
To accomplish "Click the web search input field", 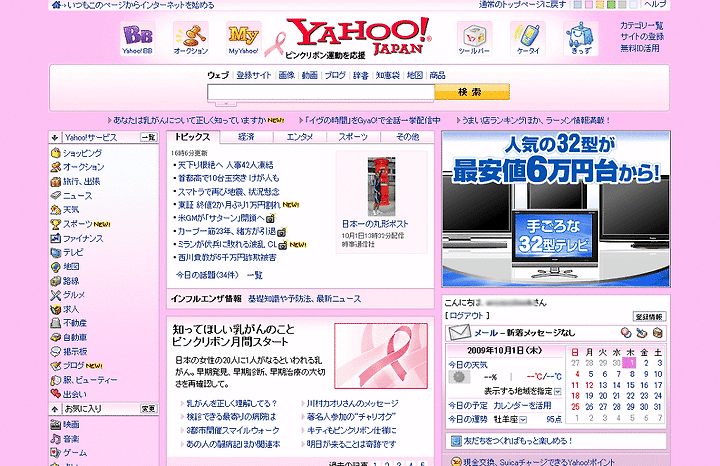I will coord(321,92).
